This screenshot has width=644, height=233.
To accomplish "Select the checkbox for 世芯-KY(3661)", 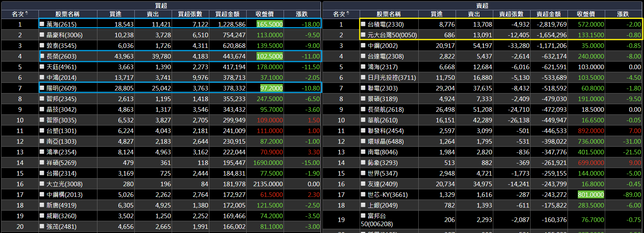I will [363, 194].
